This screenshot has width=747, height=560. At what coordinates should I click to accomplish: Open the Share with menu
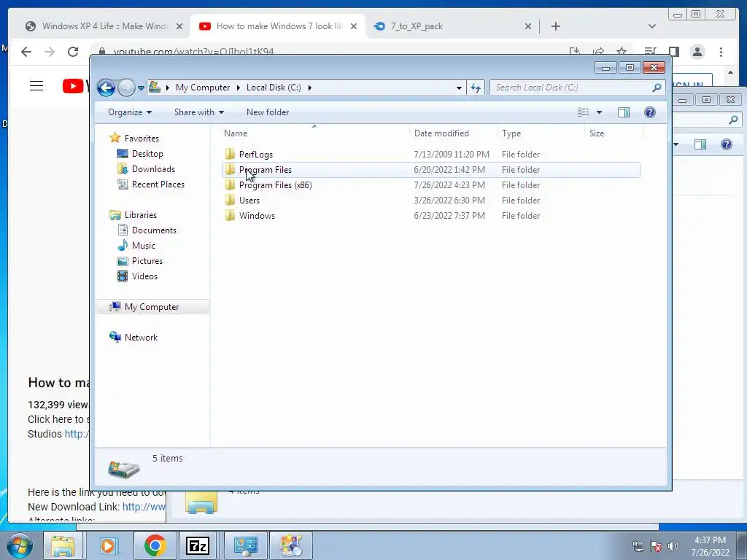pos(198,112)
